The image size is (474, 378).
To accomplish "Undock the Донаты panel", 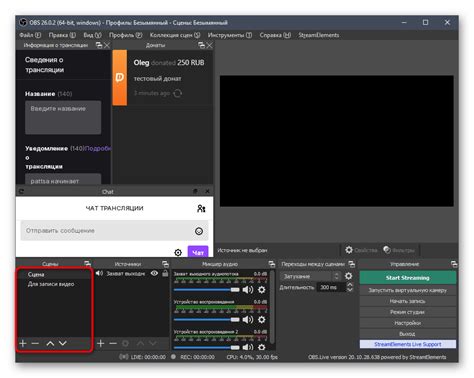I will point(201,45).
